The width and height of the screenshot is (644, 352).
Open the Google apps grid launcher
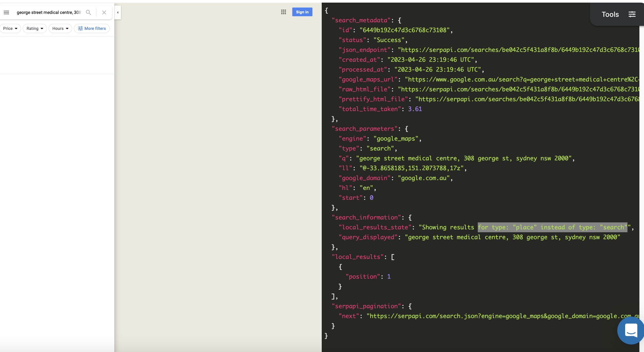[283, 12]
